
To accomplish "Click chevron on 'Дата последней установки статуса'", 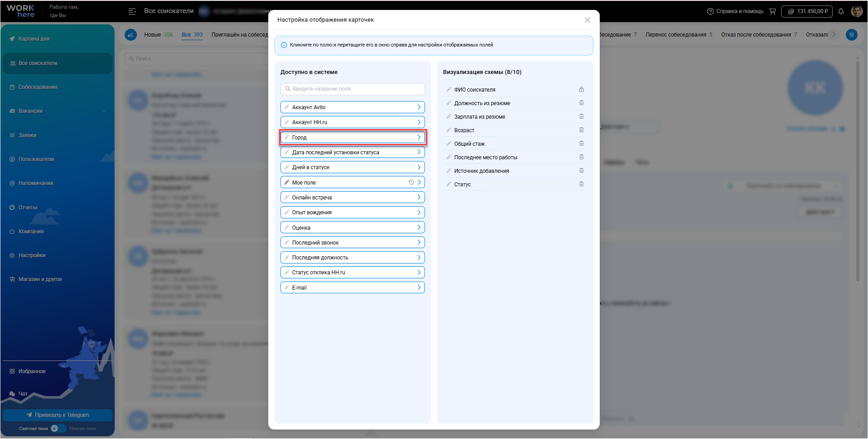I will pyautogui.click(x=419, y=152).
